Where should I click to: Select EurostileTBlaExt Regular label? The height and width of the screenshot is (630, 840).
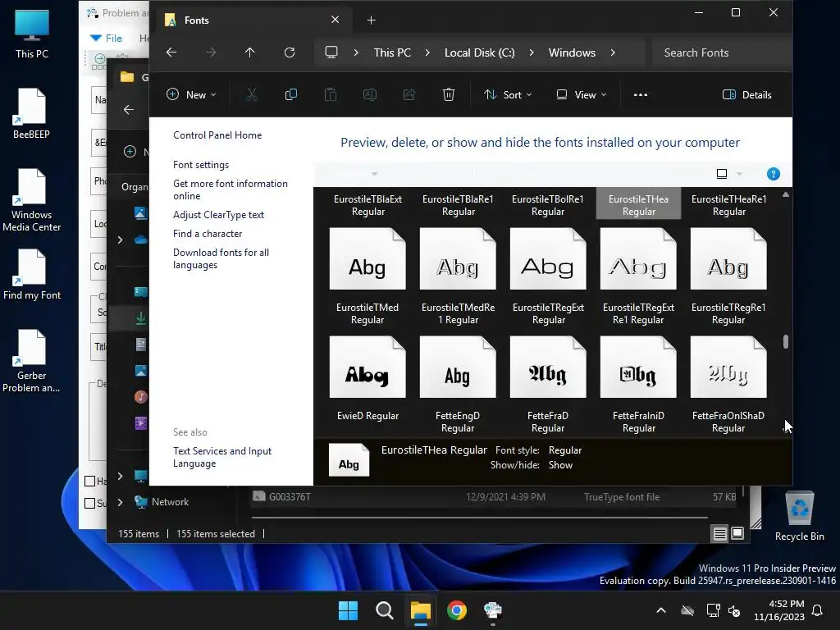(368, 205)
